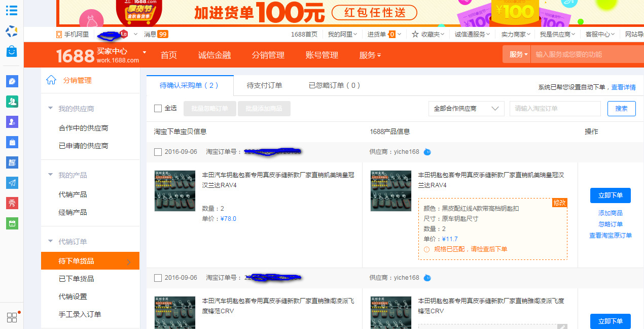Open the 全部合作供应商 supplier dropdown
This screenshot has height=329, width=644.
466,108
